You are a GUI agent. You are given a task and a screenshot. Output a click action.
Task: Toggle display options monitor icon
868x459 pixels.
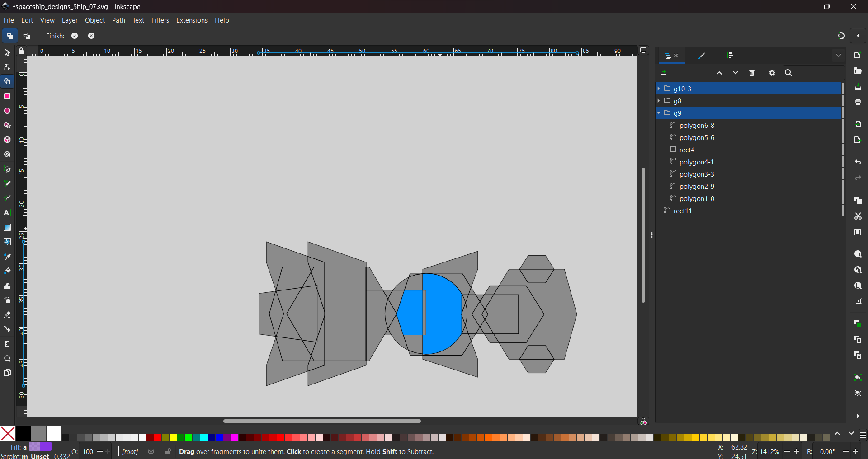pos(643,51)
